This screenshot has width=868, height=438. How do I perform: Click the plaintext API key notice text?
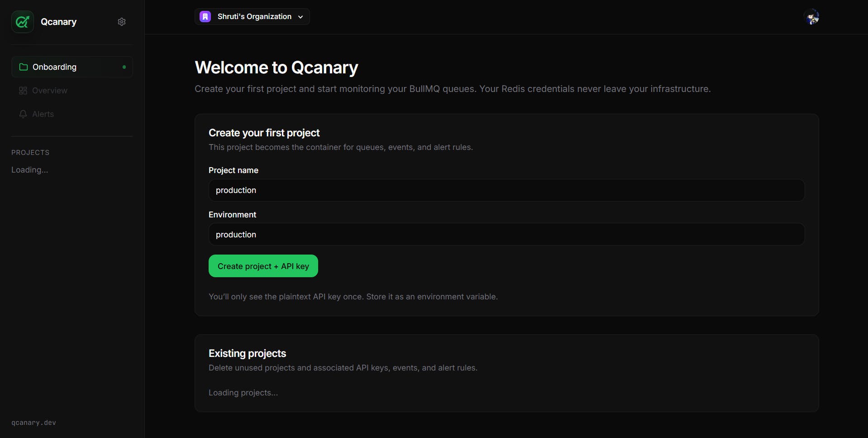coord(353,297)
